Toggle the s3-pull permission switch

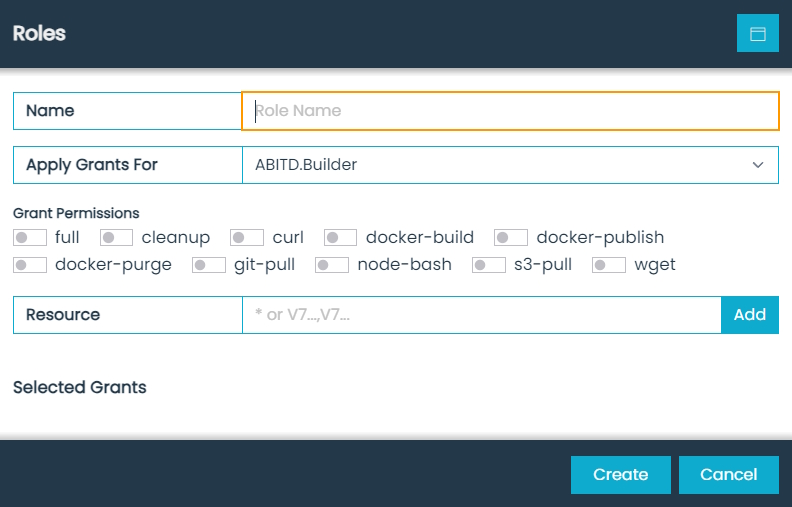(489, 265)
